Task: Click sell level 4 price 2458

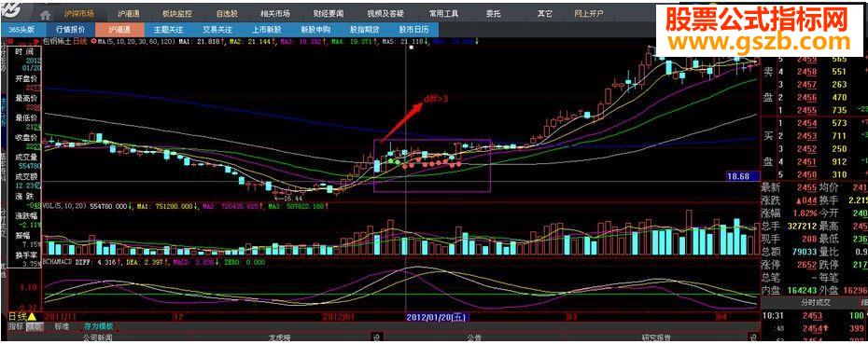Action: (806, 72)
